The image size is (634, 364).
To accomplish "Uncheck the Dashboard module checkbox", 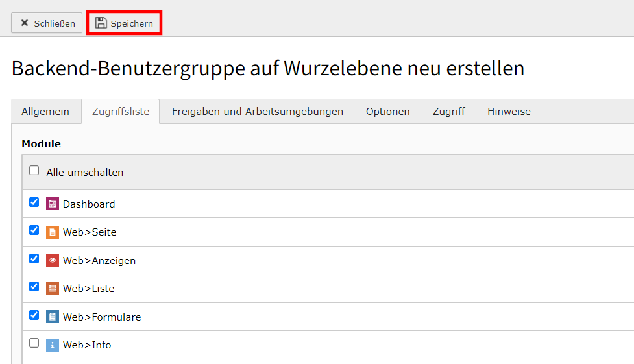I will [34, 202].
